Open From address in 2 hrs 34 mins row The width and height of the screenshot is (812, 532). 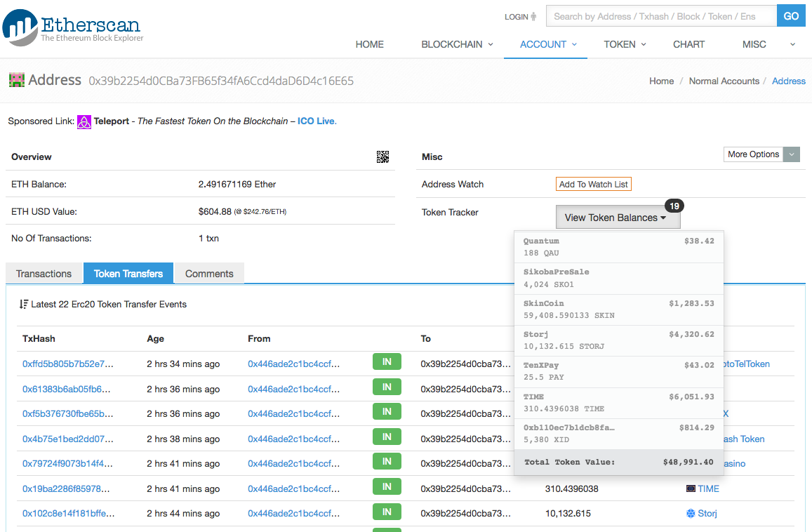pyautogui.click(x=293, y=364)
